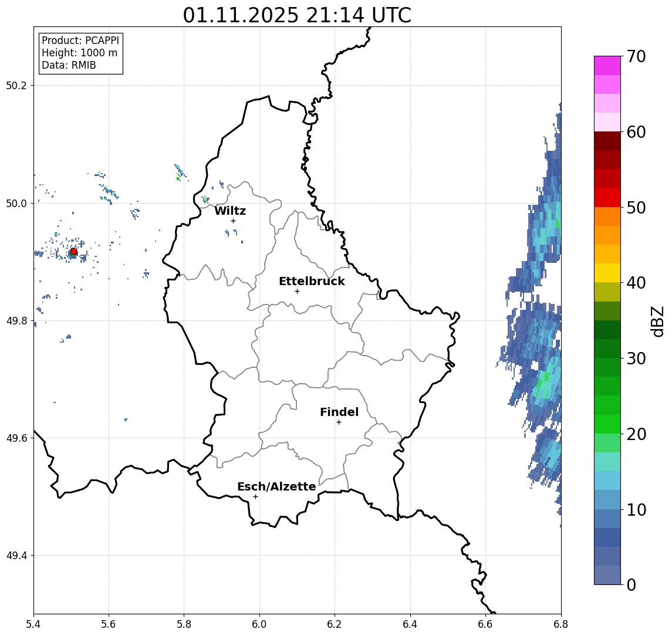Click the 70 value on the colorbar
672x636 pixels.
point(636,56)
